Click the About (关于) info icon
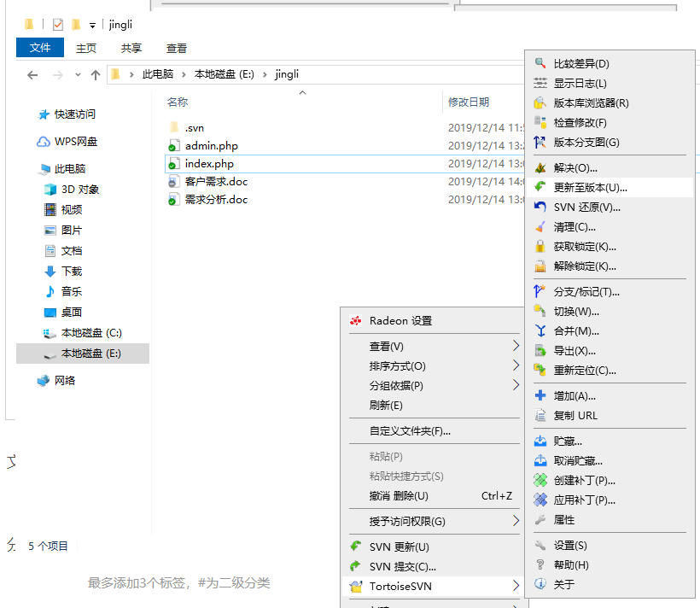Screen dimensions: 700x608 (x=540, y=584)
